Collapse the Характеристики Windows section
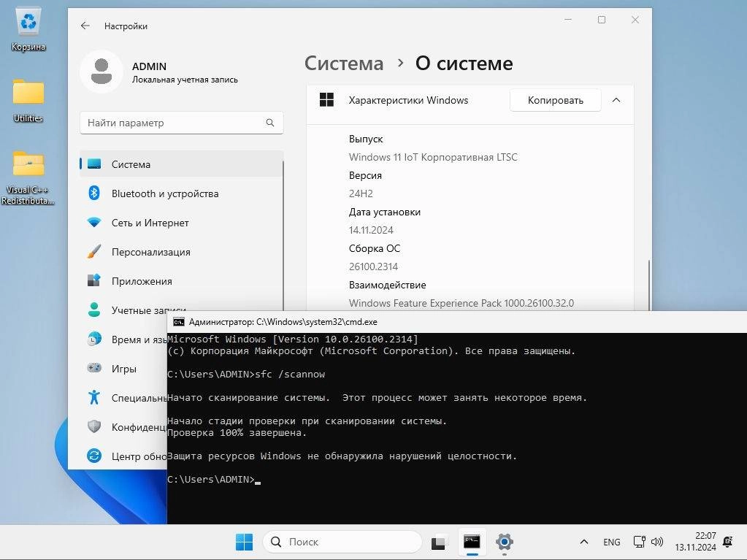The image size is (747, 560). coord(616,100)
